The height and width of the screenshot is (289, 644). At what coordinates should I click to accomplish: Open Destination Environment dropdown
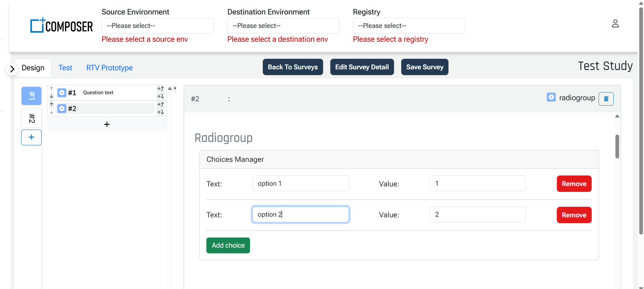point(283,26)
